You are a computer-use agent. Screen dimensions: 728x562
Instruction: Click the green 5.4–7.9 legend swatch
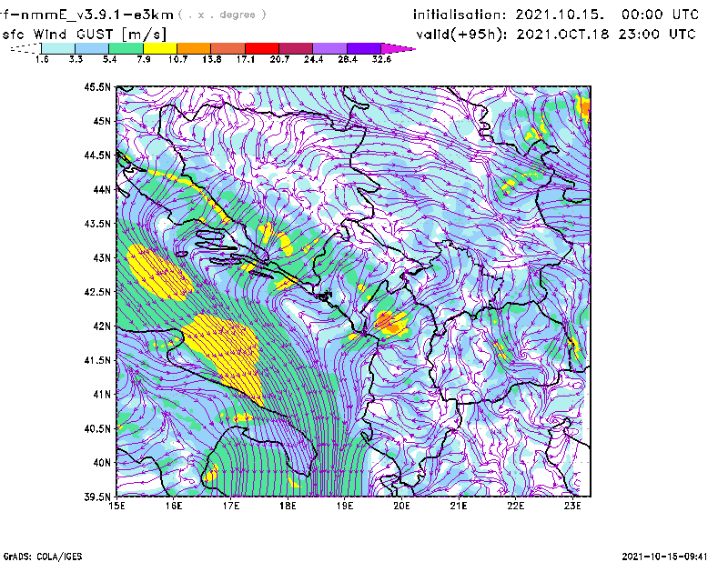[126, 48]
